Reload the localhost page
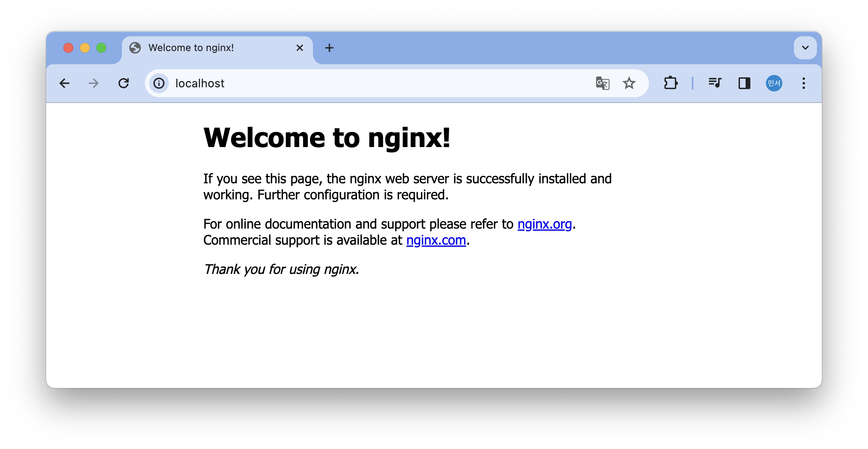868x449 pixels. pyautogui.click(x=124, y=83)
